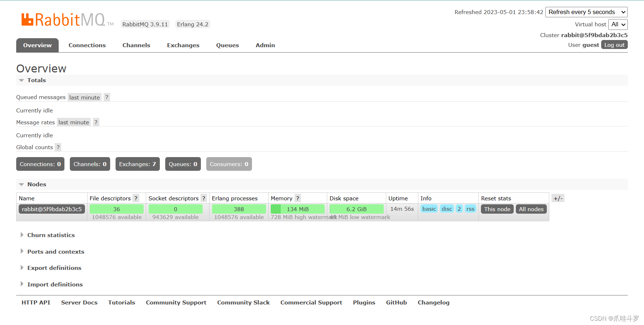644x325 pixels.
Task: Click the 388 Erlang processes bar
Action: tap(239, 209)
